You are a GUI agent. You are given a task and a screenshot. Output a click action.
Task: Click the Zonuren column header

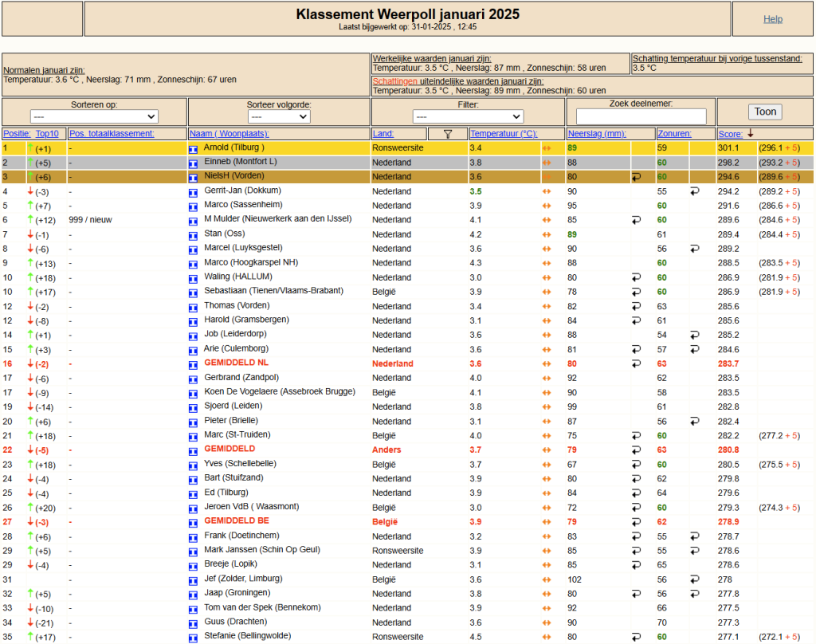674,134
